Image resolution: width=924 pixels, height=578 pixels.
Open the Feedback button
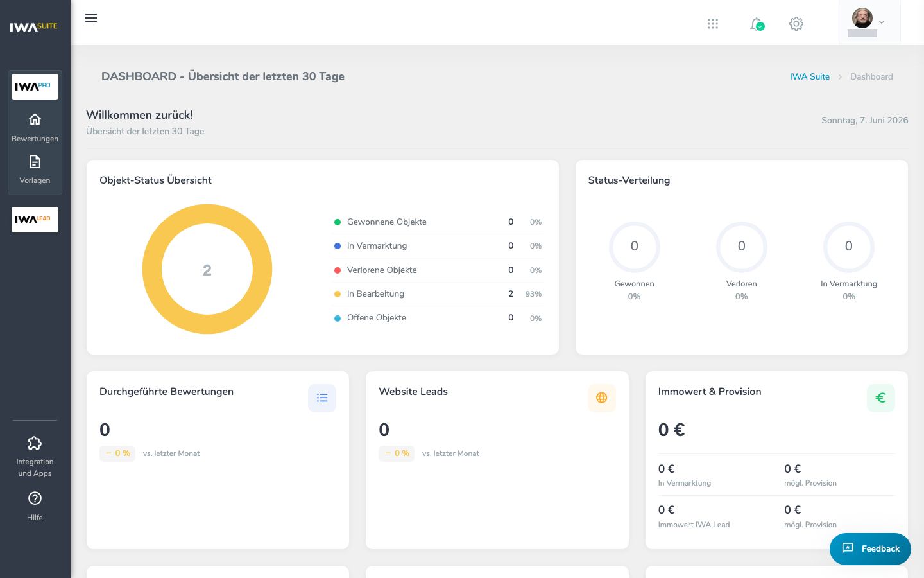tap(870, 549)
